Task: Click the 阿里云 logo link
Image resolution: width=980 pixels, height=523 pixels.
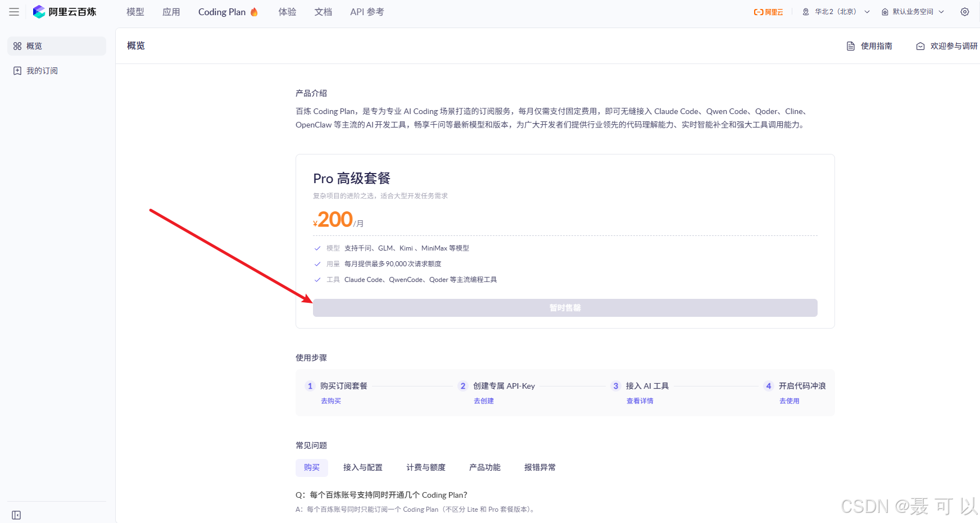Action: (x=768, y=12)
